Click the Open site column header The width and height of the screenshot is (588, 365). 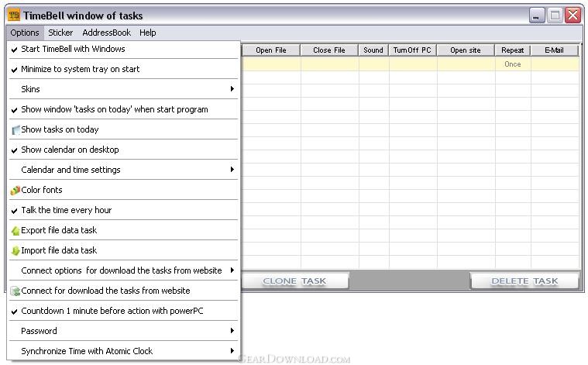pyautogui.click(x=466, y=50)
